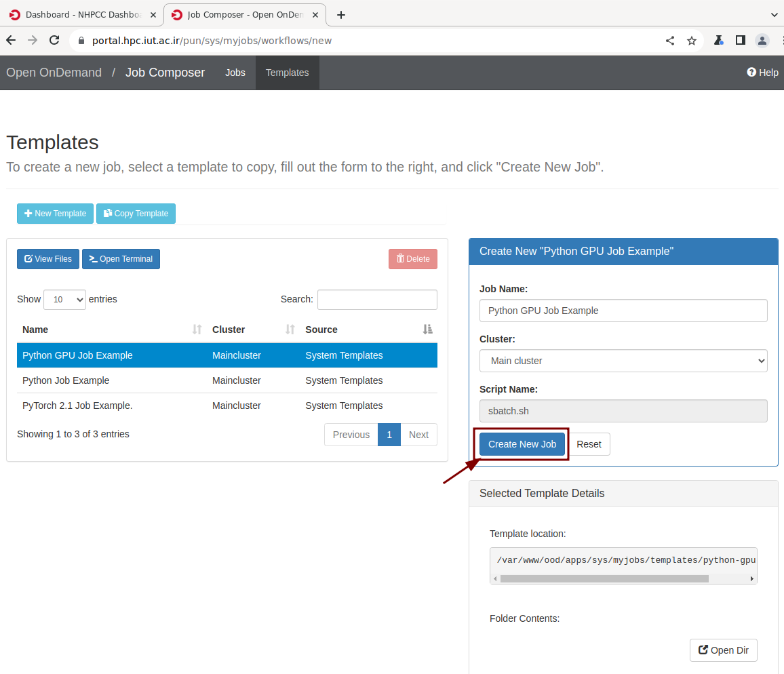Reset the new job form
The image size is (784, 674).
tap(589, 445)
